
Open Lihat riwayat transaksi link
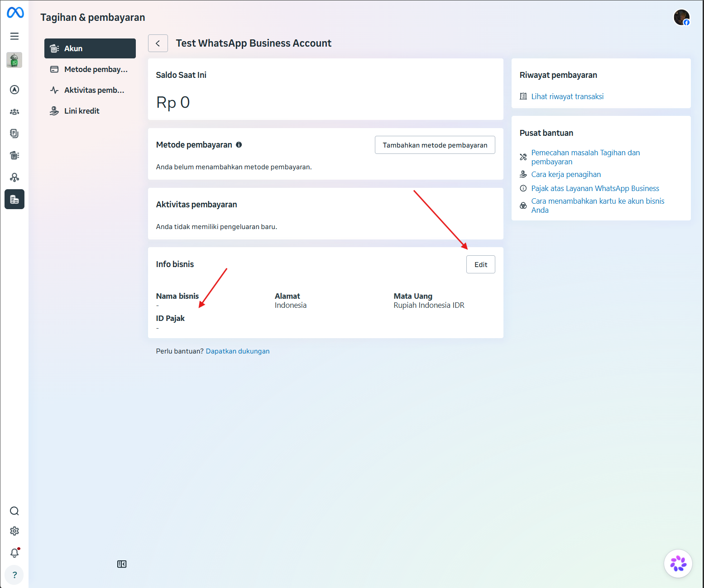point(567,96)
